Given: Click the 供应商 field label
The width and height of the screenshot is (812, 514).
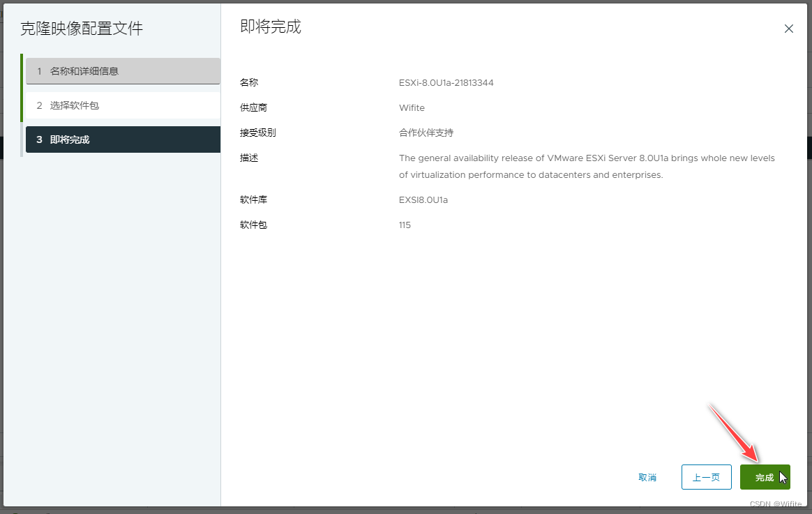Looking at the screenshot, I should click(x=254, y=107).
